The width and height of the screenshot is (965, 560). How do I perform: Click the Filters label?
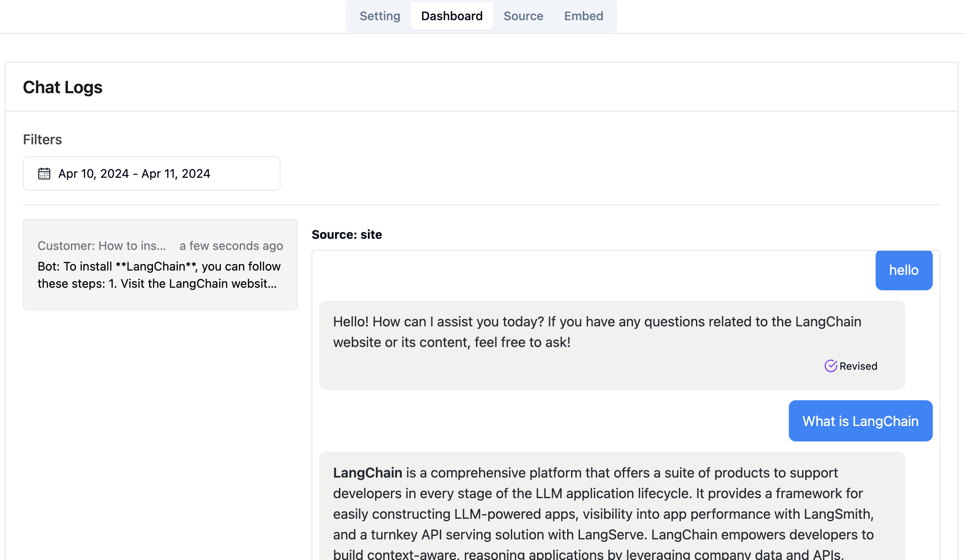click(x=43, y=140)
